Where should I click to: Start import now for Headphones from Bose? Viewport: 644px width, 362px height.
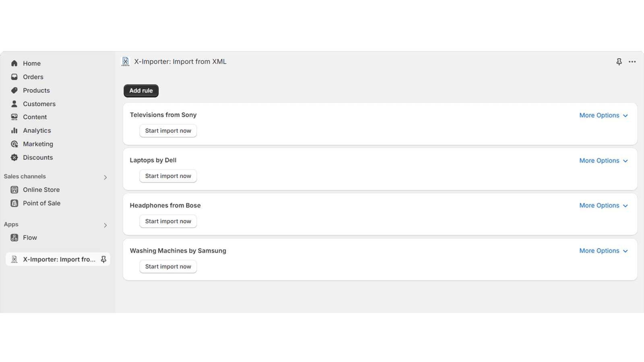click(168, 221)
